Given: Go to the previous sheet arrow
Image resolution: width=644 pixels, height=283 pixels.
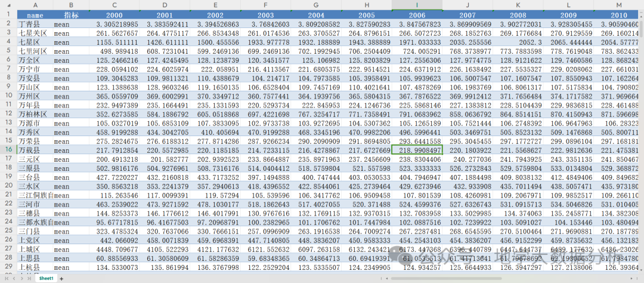Looking at the screenshot, I should click(14, 278).
